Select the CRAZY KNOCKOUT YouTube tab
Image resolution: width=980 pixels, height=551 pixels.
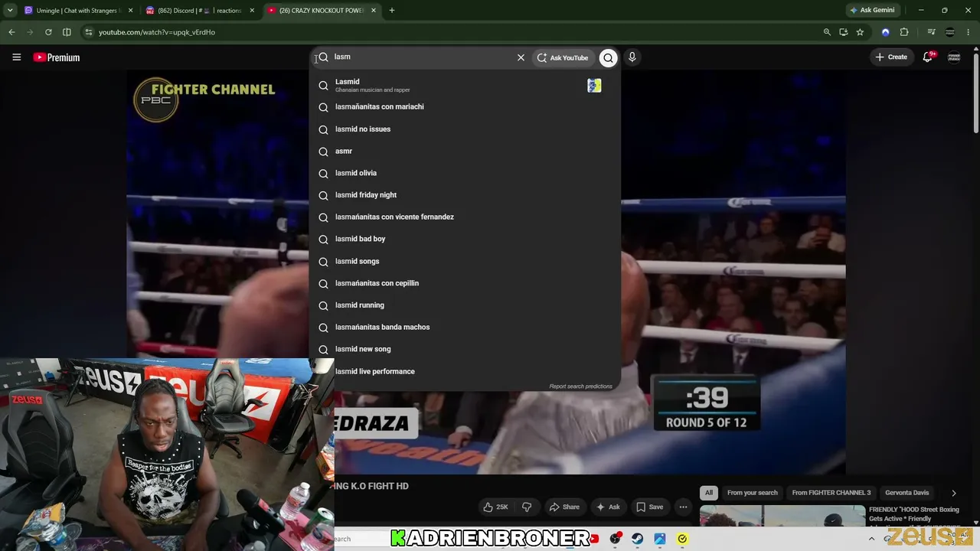322,11
